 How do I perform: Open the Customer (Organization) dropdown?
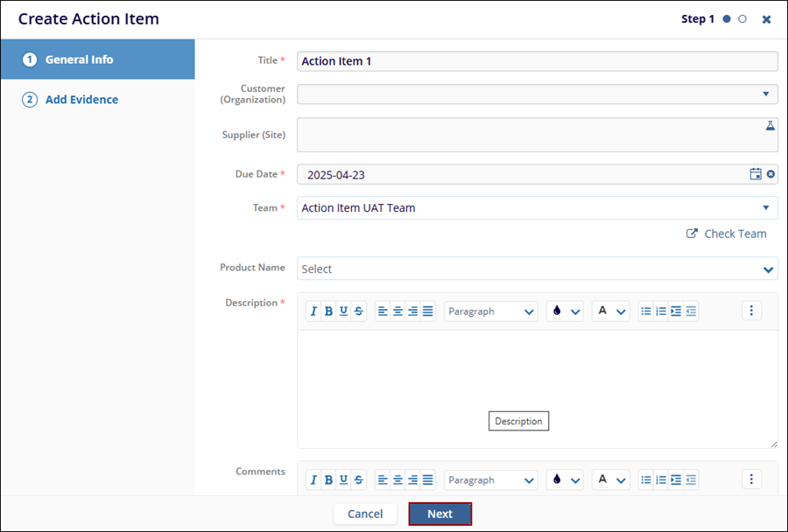pyautogui.click(x=765, y=94)
